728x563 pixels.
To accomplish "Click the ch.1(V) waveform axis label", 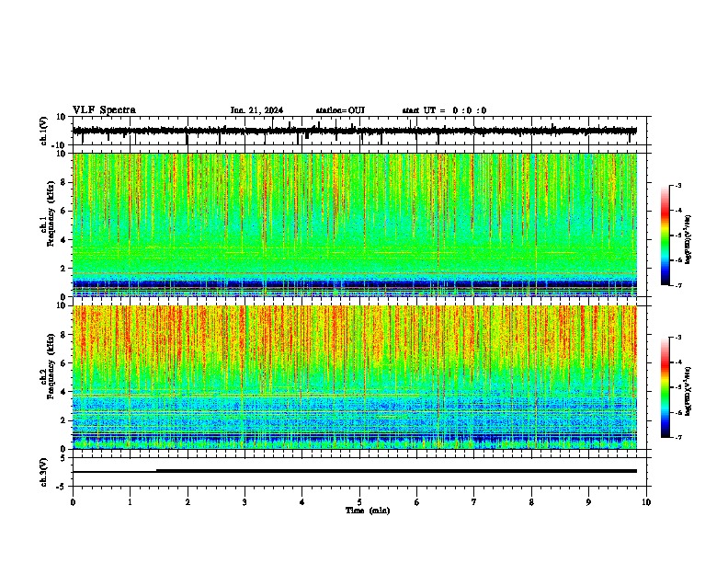I will pos(44,131).
